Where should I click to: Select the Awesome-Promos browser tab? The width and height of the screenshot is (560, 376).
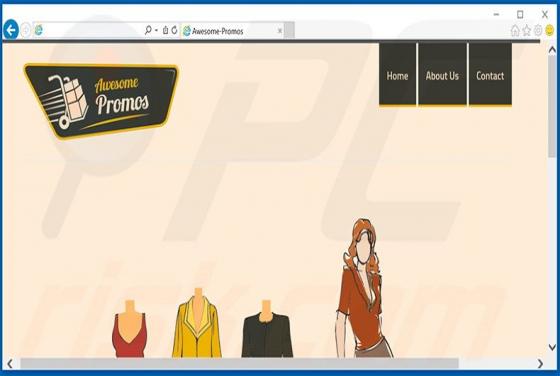pos(232,31)
